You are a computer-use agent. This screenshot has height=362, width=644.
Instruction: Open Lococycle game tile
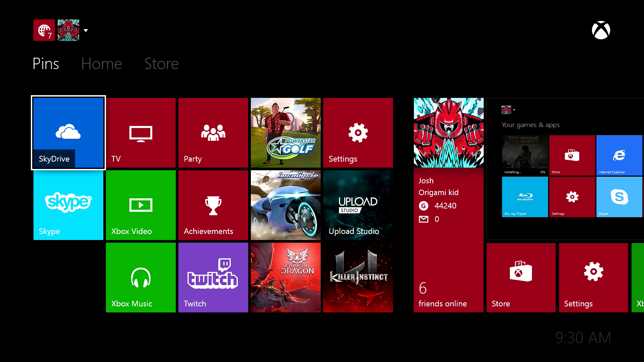[x=286, y=205]
